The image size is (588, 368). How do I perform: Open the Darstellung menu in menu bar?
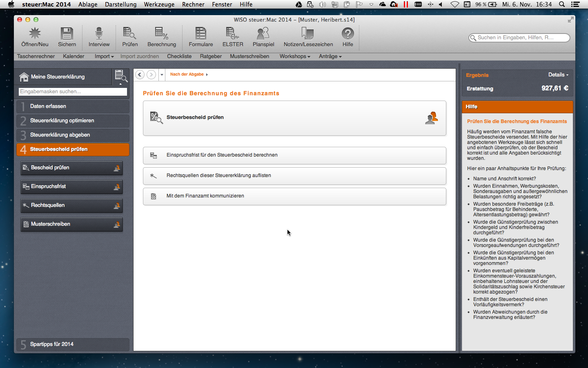[120, 4]
